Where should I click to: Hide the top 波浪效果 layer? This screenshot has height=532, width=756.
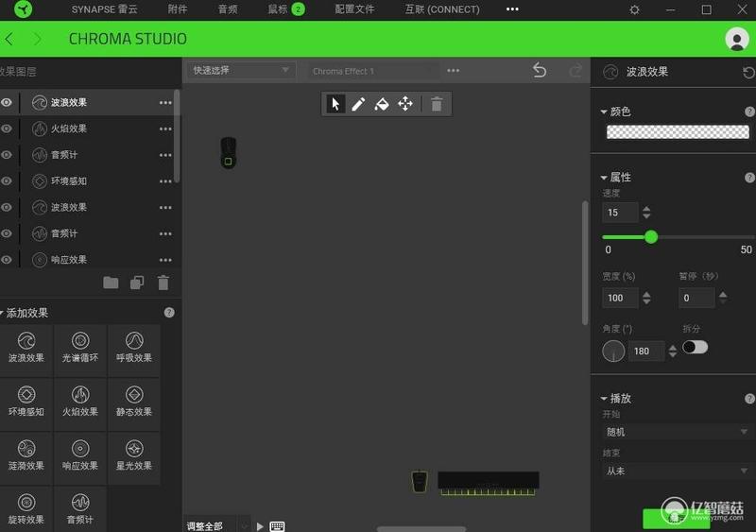pyautogui.click(x=7, y=102)
